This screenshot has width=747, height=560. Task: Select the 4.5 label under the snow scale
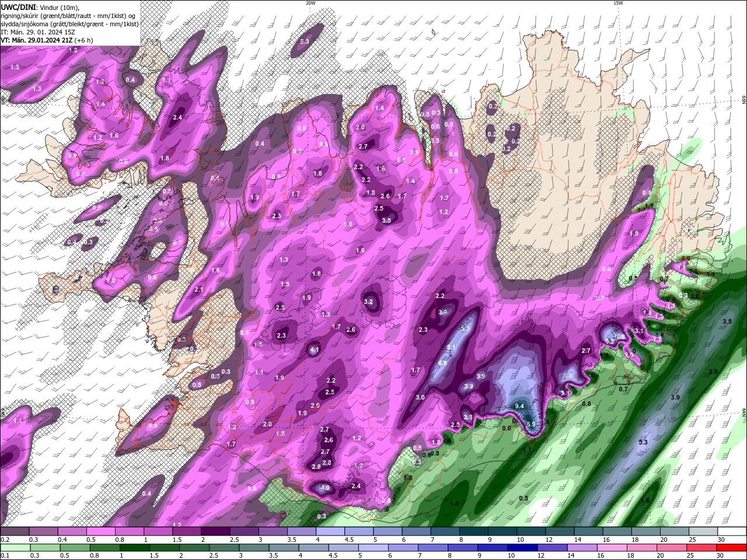(x=349, y=540)
